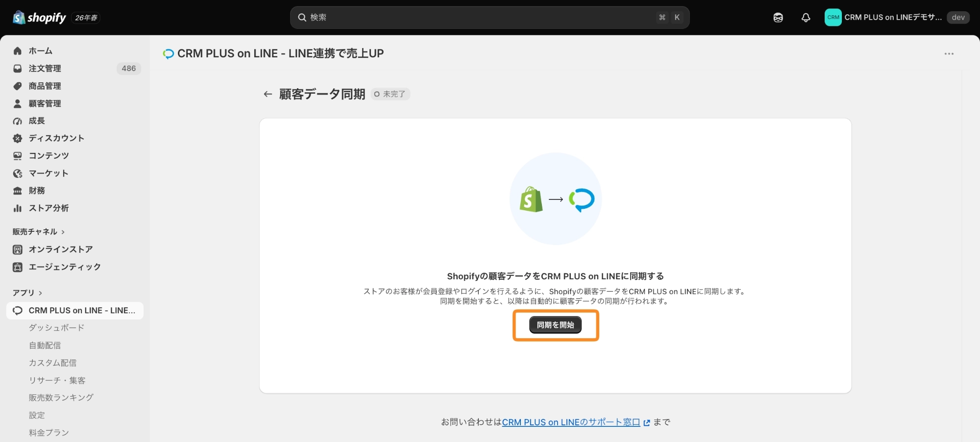
Task: Click the tag icon beside 商品管理
Action: 18,86
